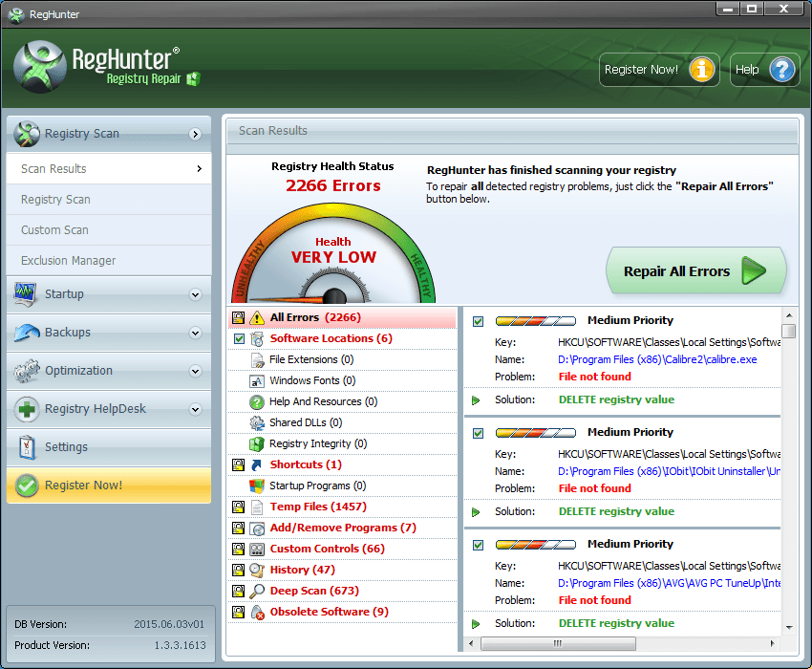Open Custom Scan in the sidebar
This screenshot has height=669, width=812.
(x=109, y=230)
